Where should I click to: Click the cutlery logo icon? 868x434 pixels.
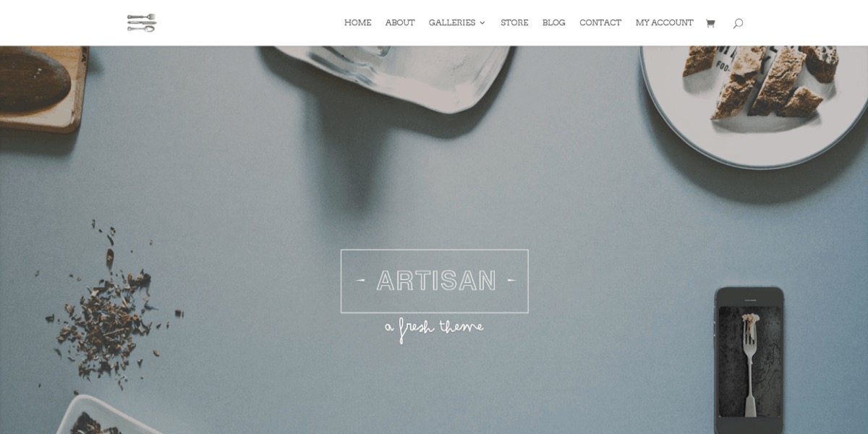(x=142, y=22)
